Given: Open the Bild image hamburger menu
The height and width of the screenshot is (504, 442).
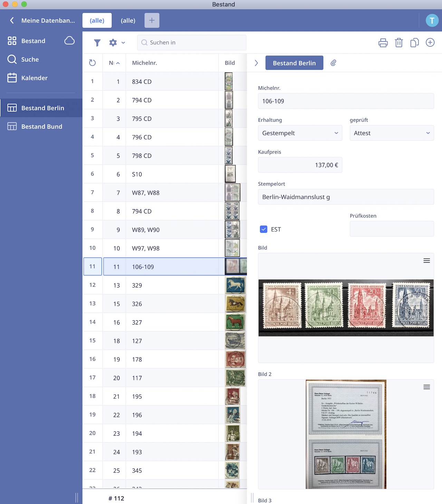Looking at the screenshot, I should (426, 261).
